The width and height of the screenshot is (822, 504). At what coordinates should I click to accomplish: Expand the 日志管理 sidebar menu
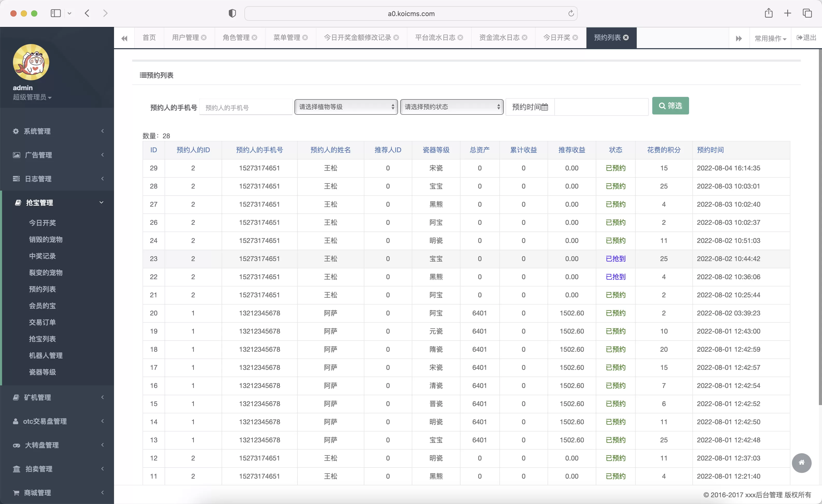point(57,179)
